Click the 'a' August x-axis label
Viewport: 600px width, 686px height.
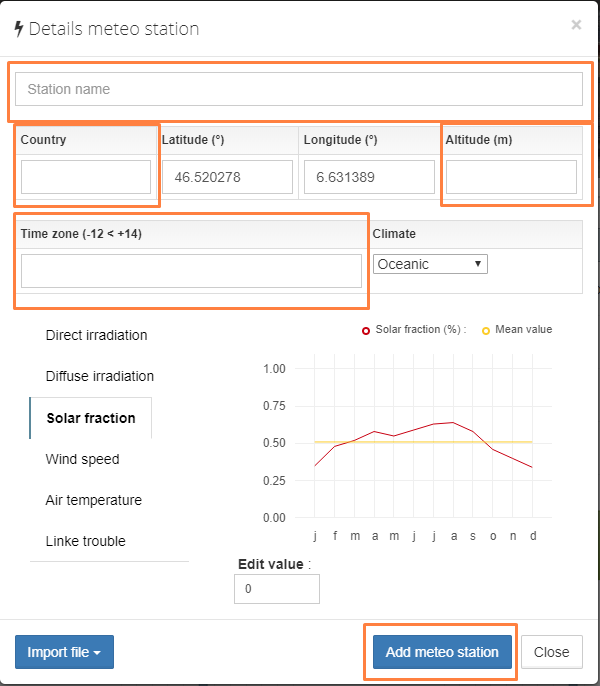coord(454,536)
